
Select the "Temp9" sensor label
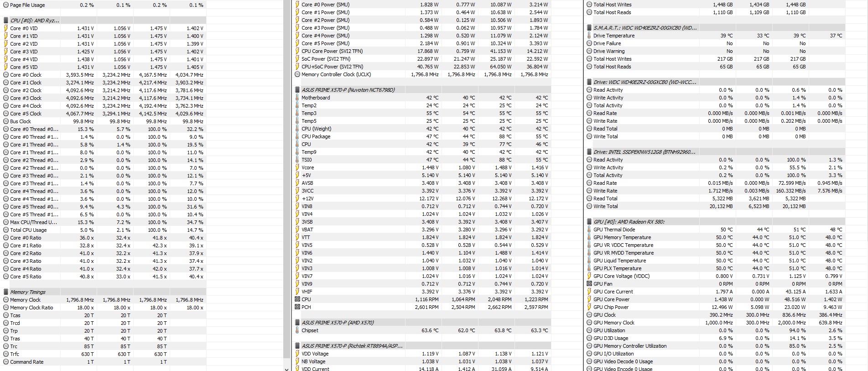coord(309,152)
